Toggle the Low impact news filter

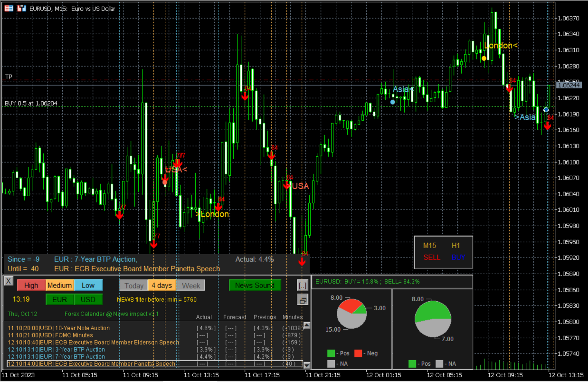point(88,285)
